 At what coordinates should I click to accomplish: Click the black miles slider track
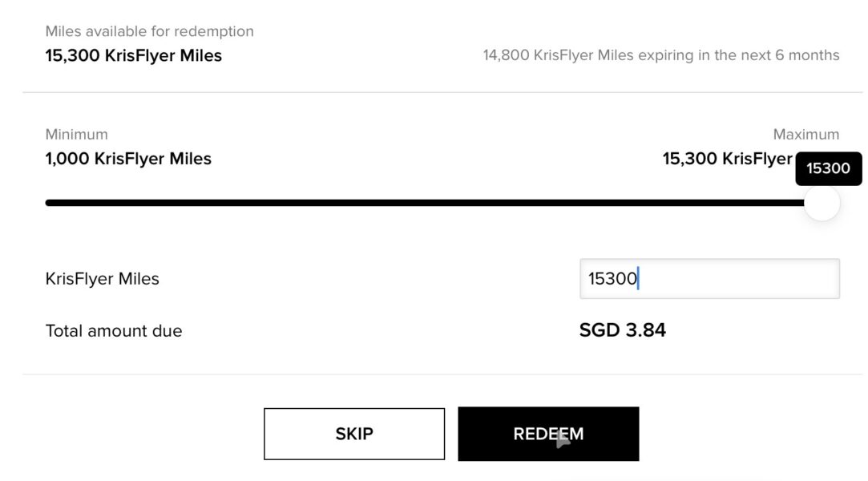[425, 203]
